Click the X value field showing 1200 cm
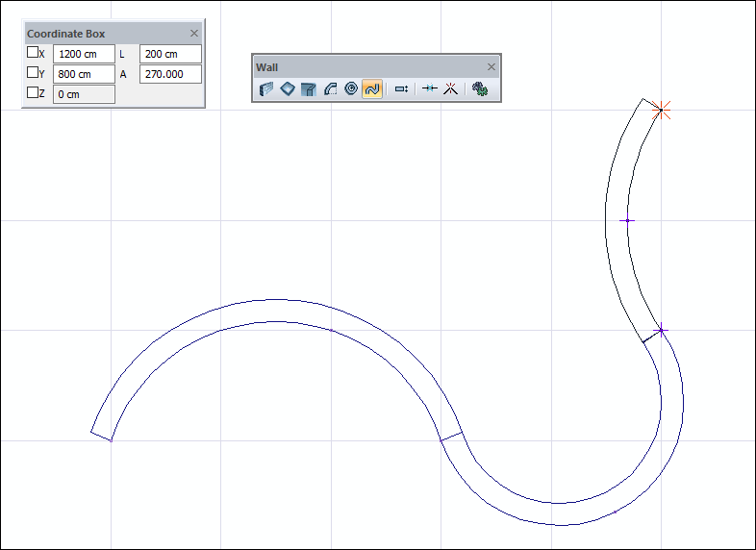The height and width of the screenshot is (550, 756). 84,54
